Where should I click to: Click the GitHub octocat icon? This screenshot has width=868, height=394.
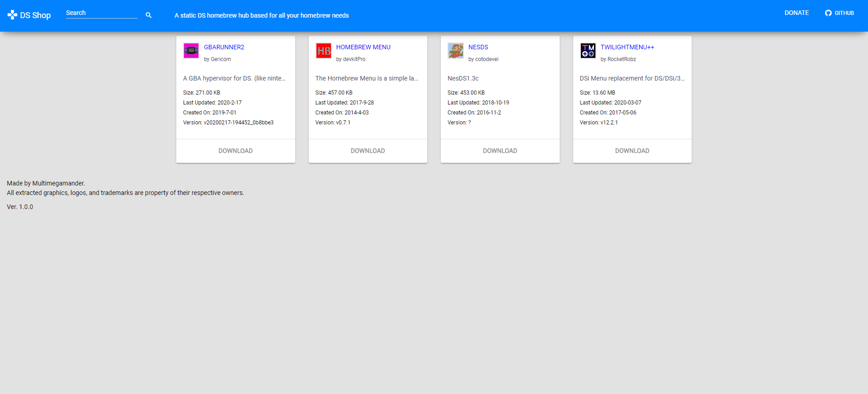pos(828,13)
